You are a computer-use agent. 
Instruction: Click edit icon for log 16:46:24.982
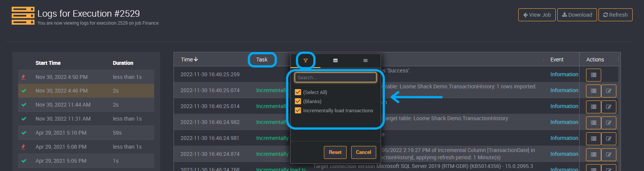(x=609, y=123)
